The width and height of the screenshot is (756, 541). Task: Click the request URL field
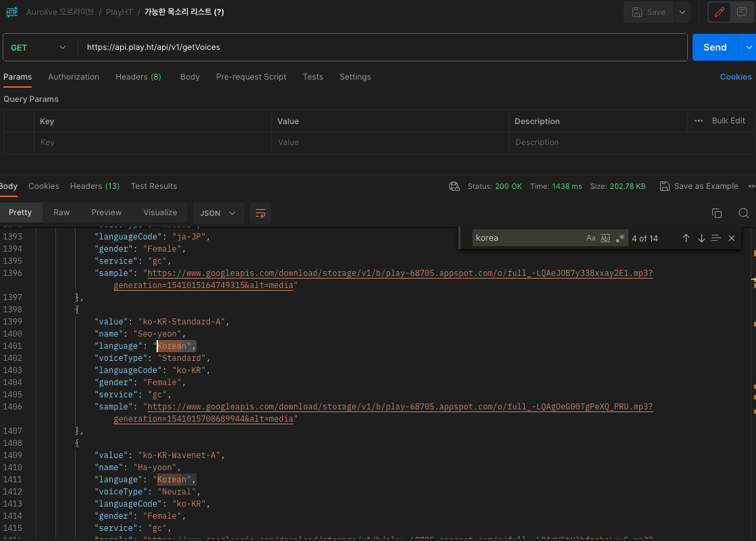tap(383, 47)
